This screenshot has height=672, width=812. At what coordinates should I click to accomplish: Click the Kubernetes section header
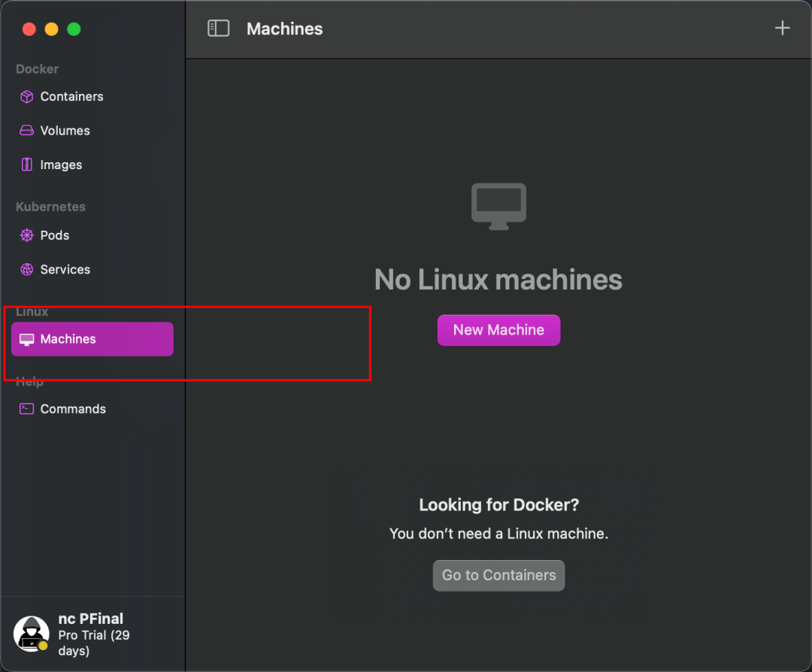click(x=50, y=207)
